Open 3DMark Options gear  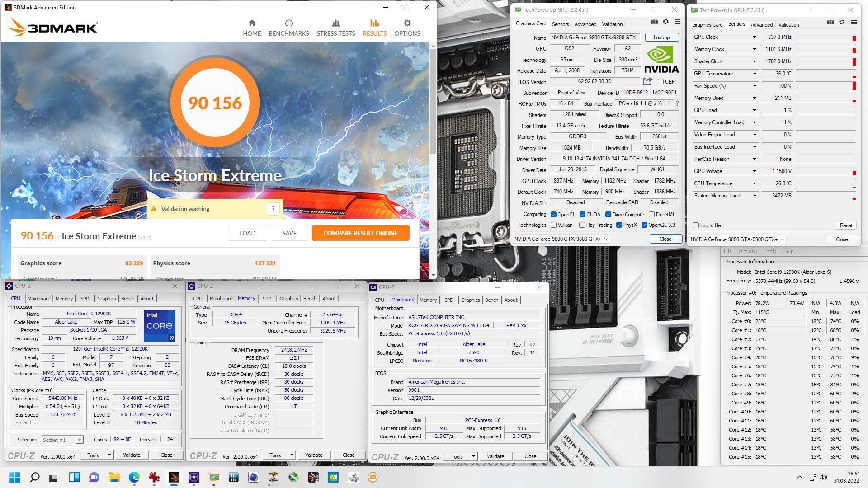(407, 28)
